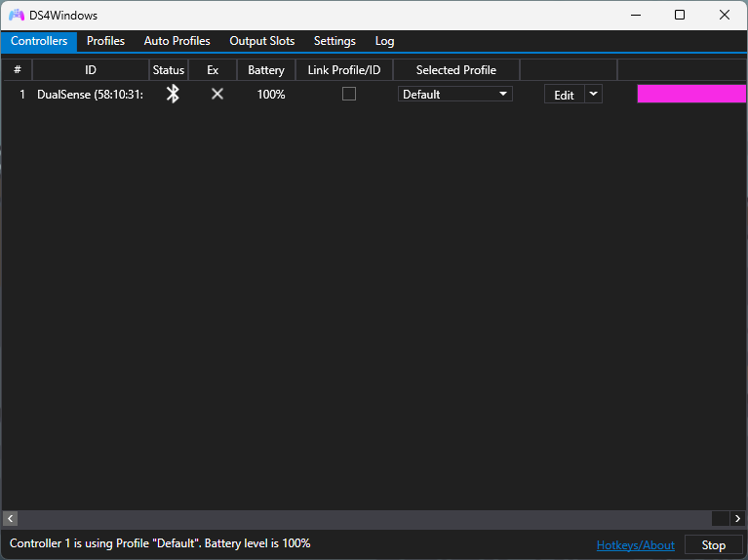Image resolution: width=748 pixels, height=560 pixels.
Task: Click the left scroll arrow on horizontal scrollbar
Action: click(x=11, y=518)
